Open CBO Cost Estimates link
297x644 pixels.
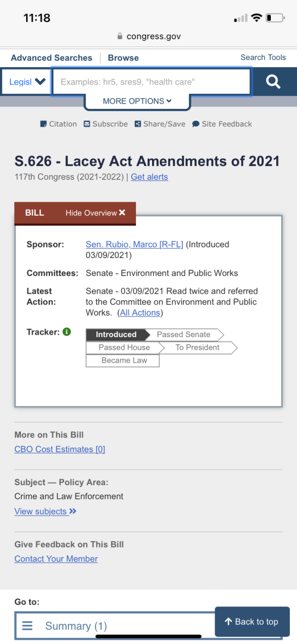pos(60,450)
